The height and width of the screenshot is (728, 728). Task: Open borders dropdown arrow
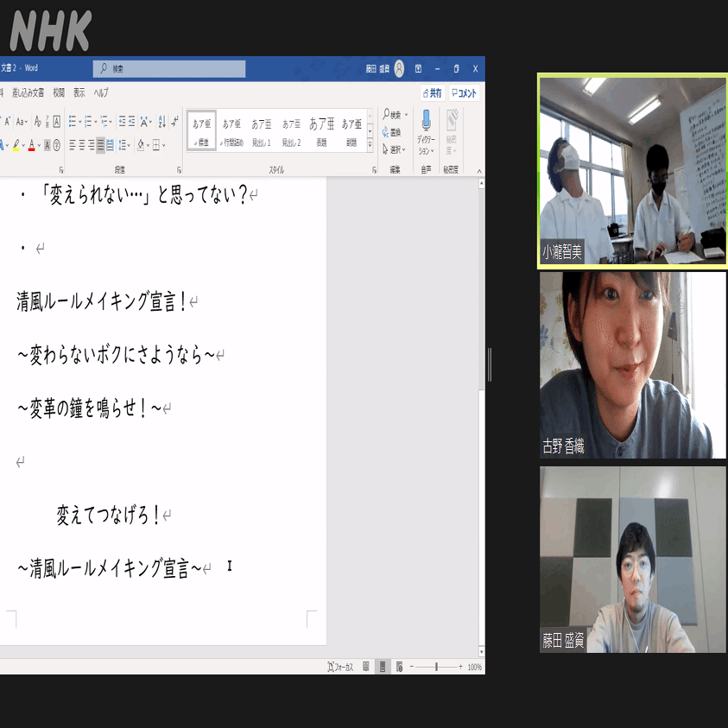(x=164, y=146)
